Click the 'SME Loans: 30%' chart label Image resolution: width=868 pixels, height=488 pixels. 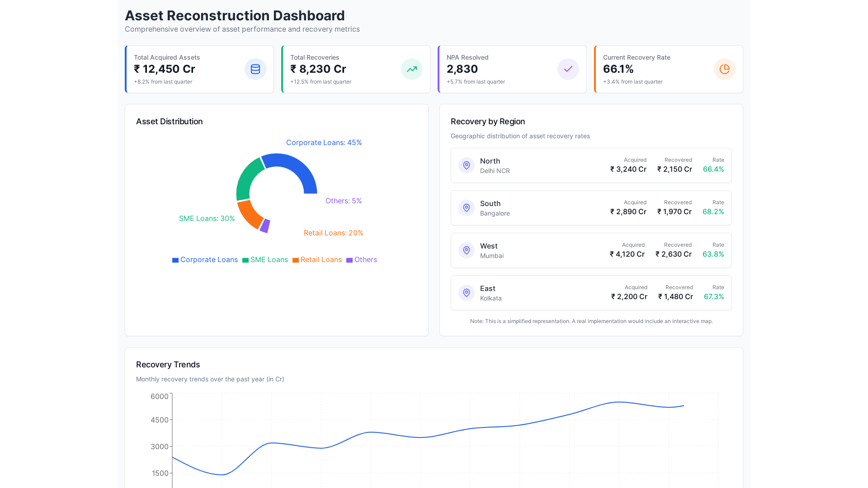point(207,219)
